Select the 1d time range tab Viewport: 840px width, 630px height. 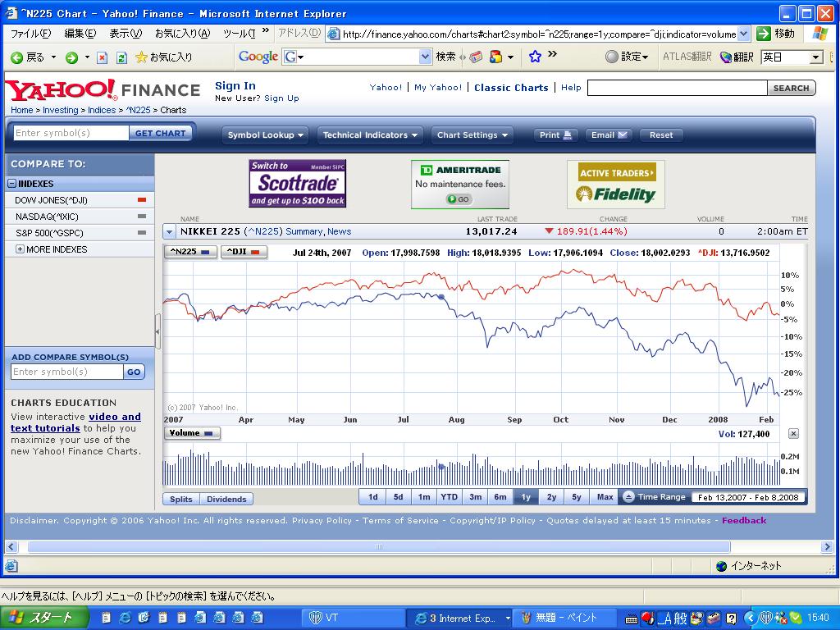(x=373, y=496)
